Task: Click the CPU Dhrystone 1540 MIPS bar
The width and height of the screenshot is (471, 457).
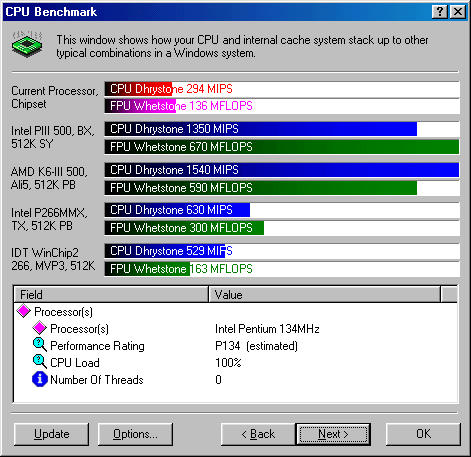Action: [282, 170]
